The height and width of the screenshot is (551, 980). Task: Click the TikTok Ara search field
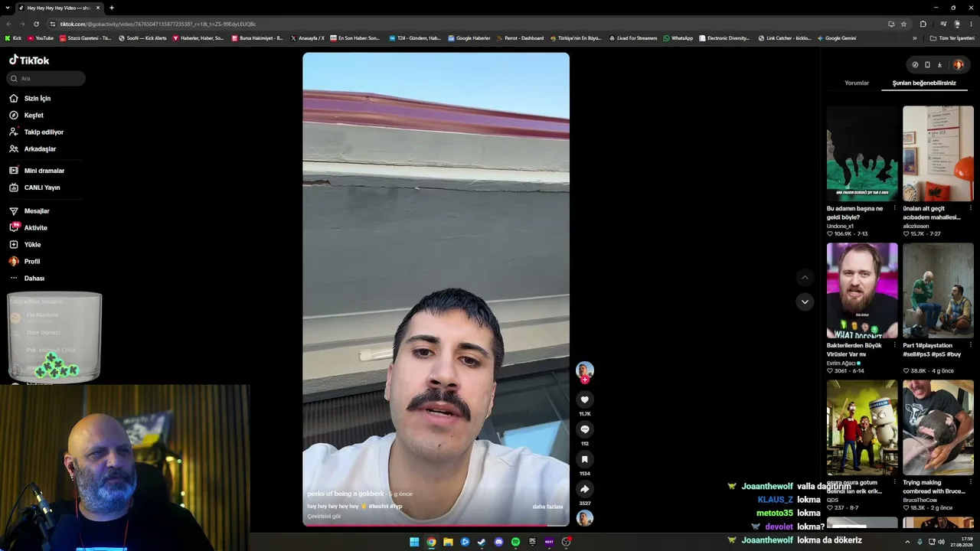pyautogui.click(x=47, y=78)
